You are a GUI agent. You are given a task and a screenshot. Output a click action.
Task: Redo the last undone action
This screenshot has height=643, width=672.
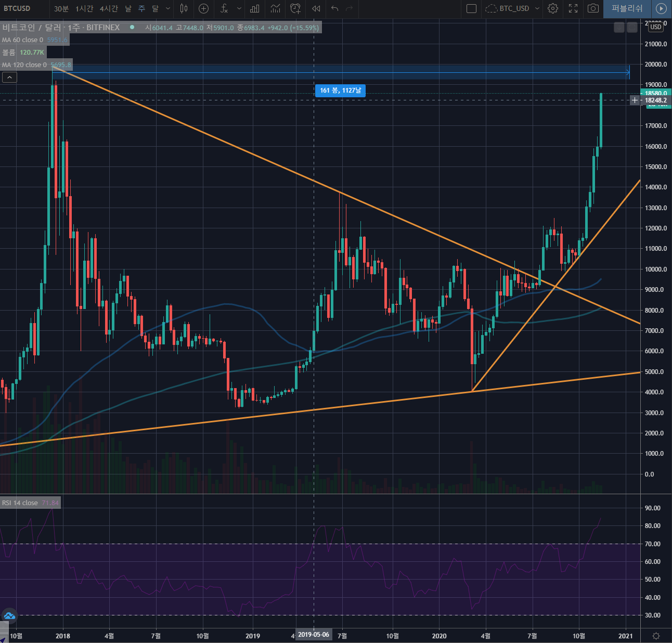coord(349,8)
